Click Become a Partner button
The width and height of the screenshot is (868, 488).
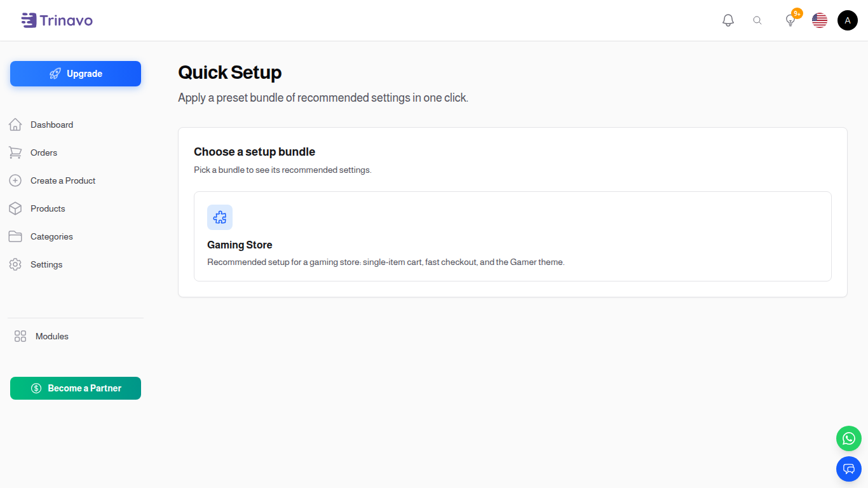[x=76, y=388]
